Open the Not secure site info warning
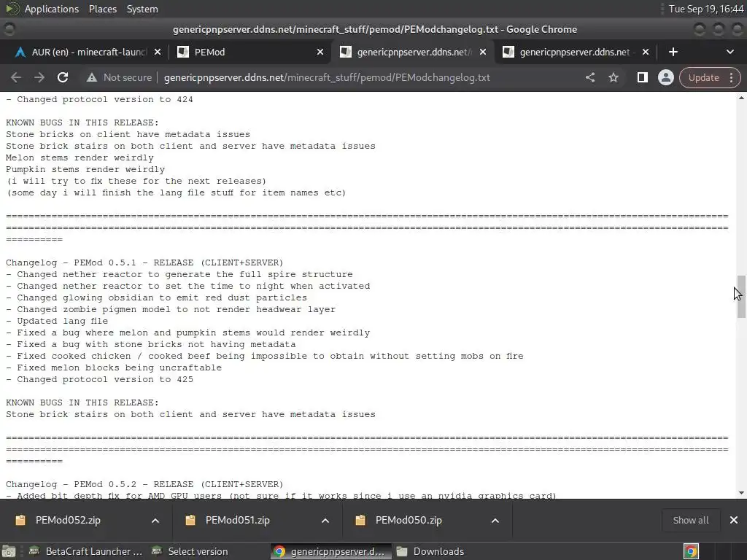Viewport: 747px width, 560px height. click(119, 77)
